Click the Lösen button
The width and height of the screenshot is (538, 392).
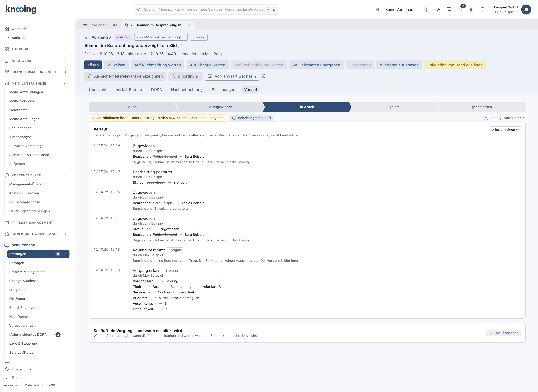pyautogui.click(x=93, y=65)
